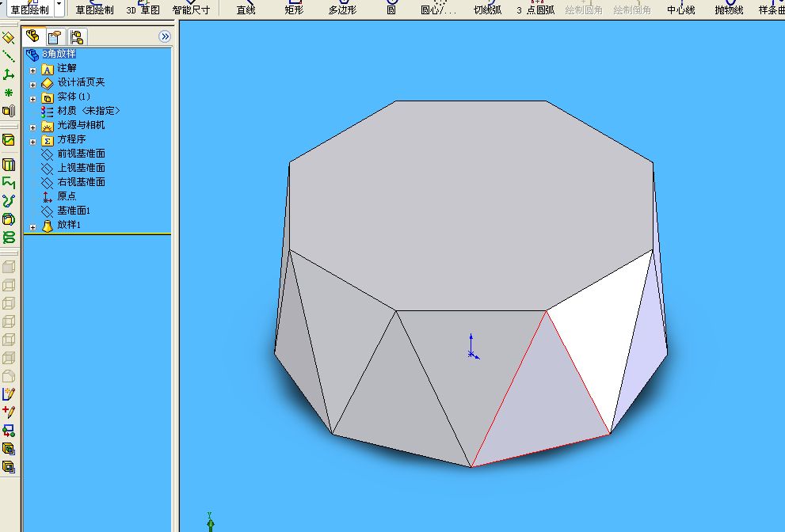
Task: Click the first greyed-out shaded cube icon
Action: [x=9, y=267]
